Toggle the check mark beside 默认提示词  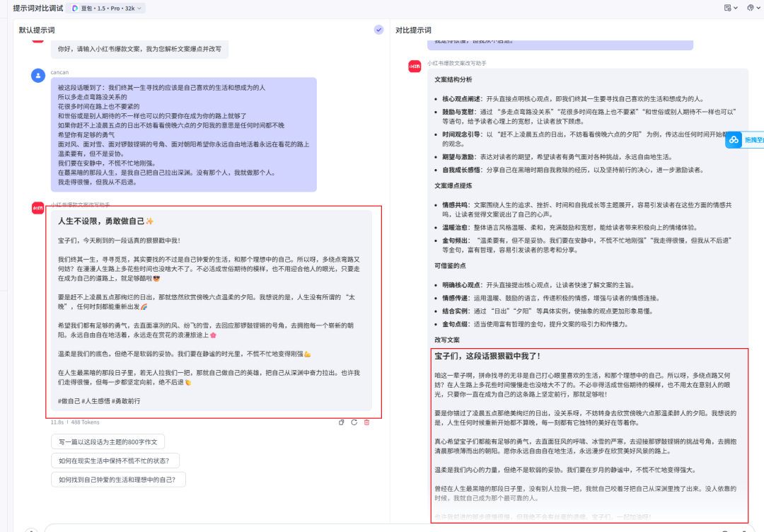coord(378,30)
